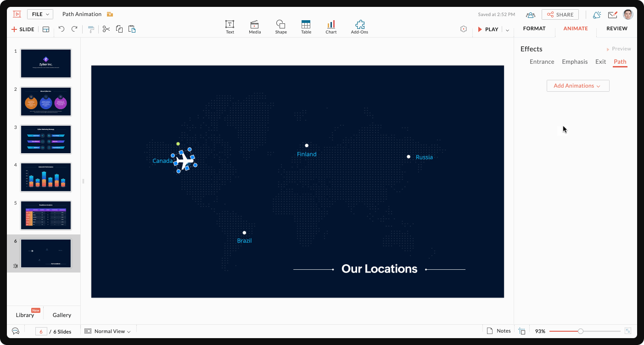Click the scissors Cut icon
Viewport: 644px width, 345px height.
106,29
